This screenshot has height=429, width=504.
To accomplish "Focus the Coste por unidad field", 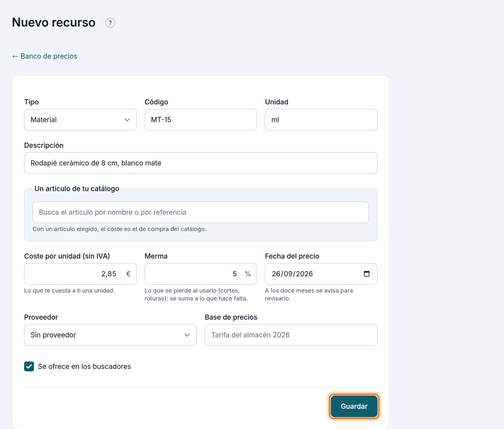I will pos(80,274).
